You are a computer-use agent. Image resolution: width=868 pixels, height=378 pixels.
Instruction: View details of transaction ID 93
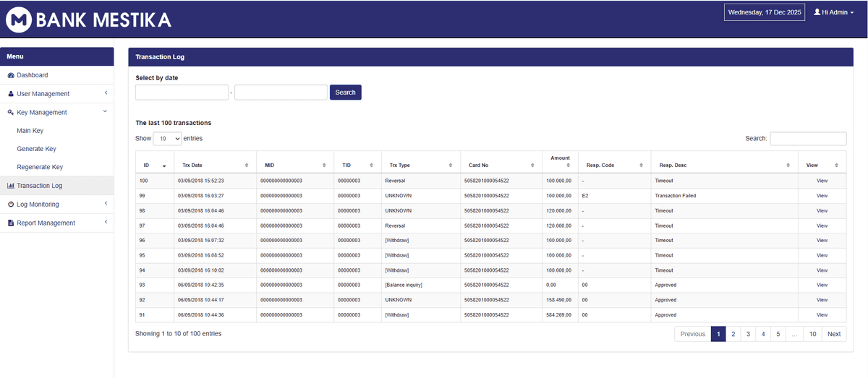[822, 285]
